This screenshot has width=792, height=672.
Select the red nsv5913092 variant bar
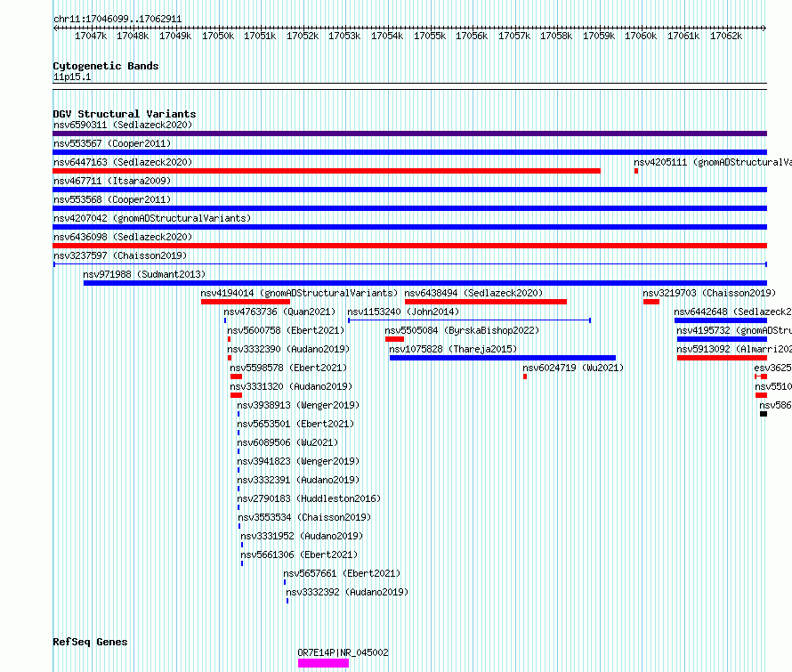[723, 358]
